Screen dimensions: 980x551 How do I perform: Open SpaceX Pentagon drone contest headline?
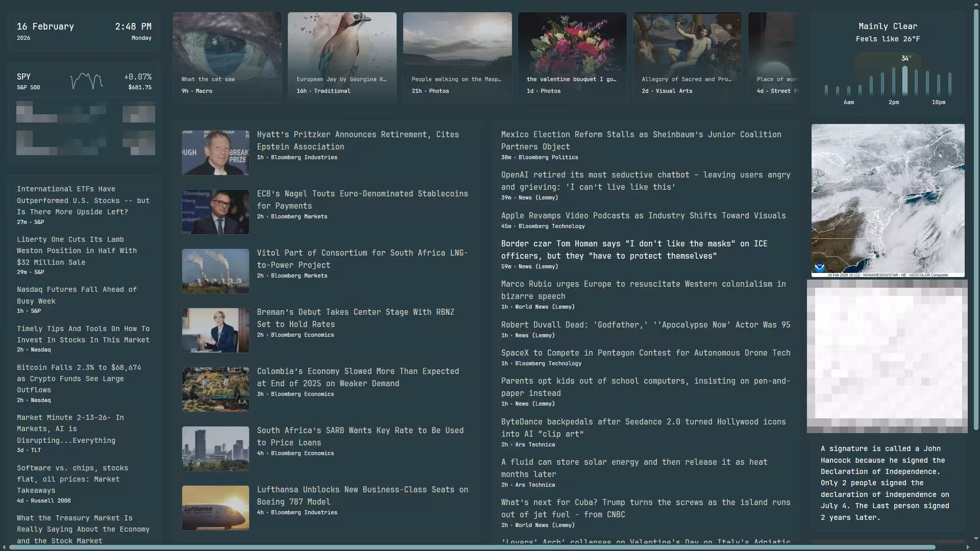[x=645, y=353]
